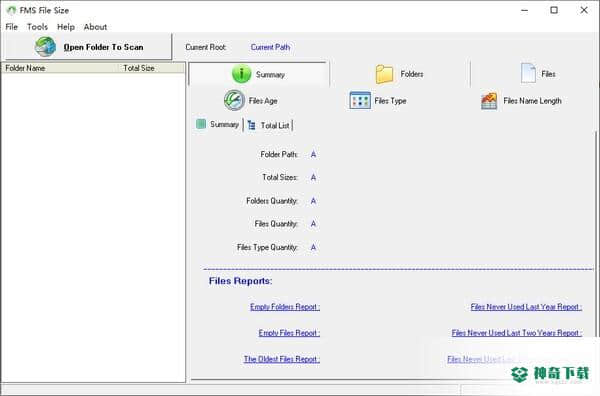Select the Summary sub-tab label
The image size is (600, 396).
[224, 124]
